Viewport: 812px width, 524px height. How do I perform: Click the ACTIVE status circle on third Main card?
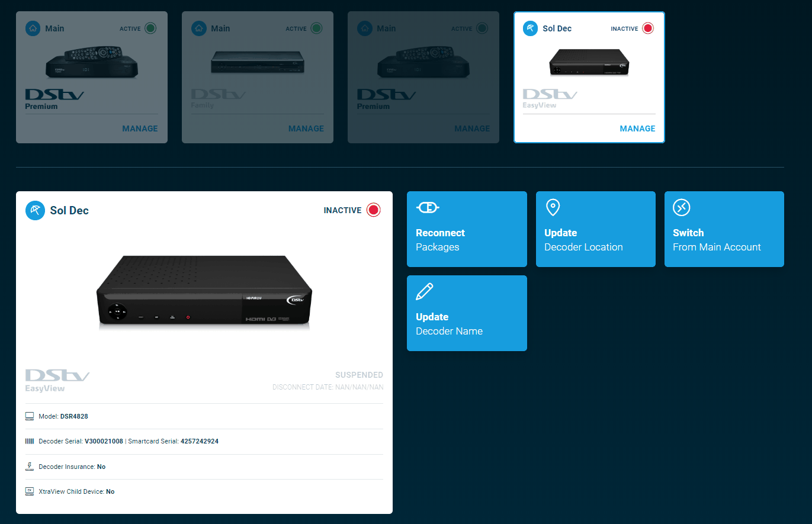[482, 28]
